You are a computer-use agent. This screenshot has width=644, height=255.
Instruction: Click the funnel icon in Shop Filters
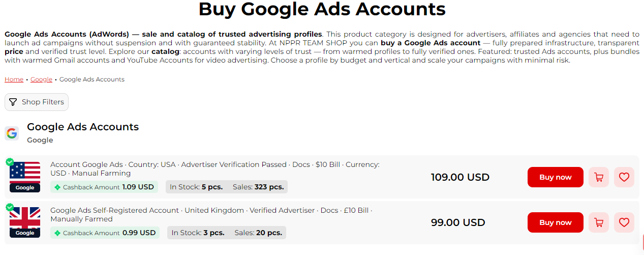[x=13, y=102]
